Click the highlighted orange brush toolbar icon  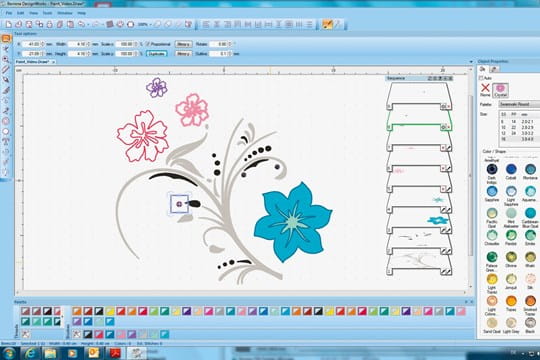(327, 24)
